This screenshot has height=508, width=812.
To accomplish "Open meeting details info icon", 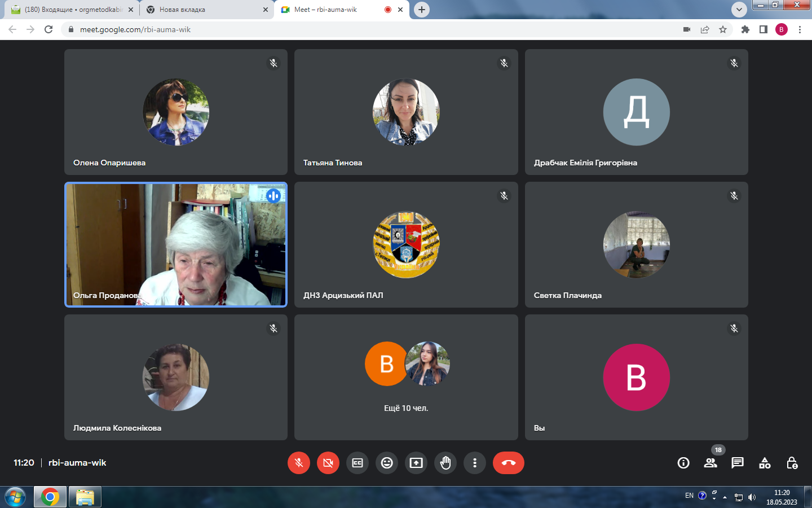I will coord(683,463).
